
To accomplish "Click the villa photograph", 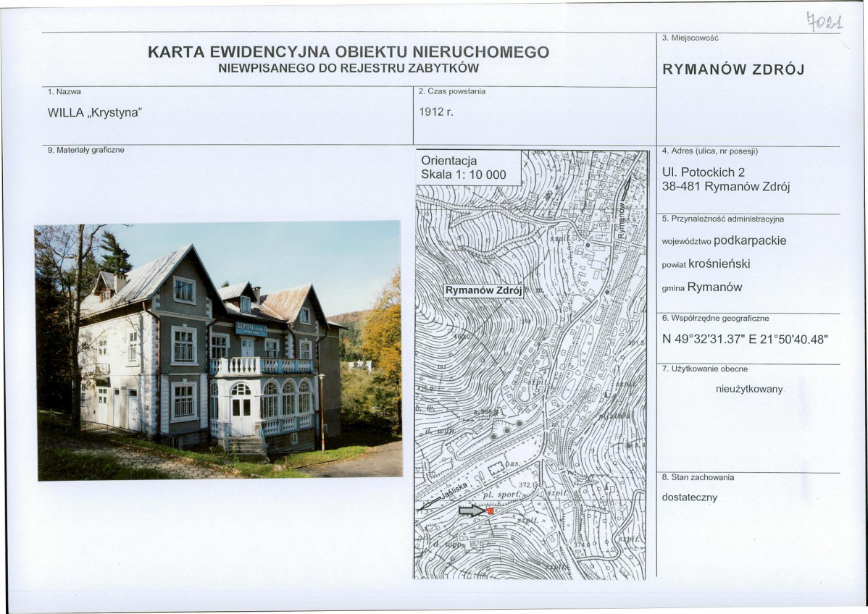I will tap(219, 351).
